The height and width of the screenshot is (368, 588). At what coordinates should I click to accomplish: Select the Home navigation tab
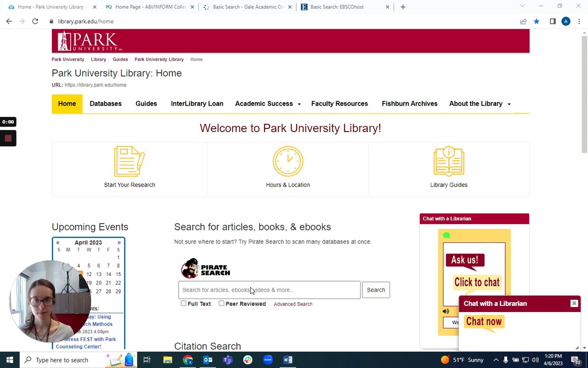(67, 103)
